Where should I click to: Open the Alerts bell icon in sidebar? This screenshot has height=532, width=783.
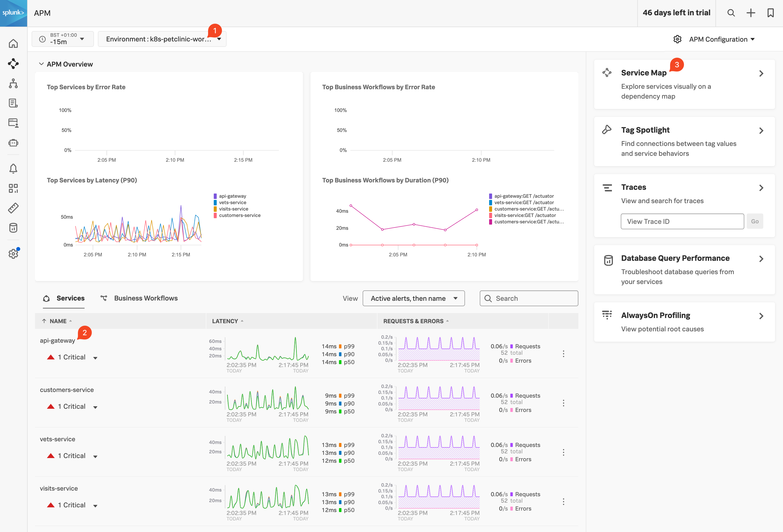coord(13,168)
